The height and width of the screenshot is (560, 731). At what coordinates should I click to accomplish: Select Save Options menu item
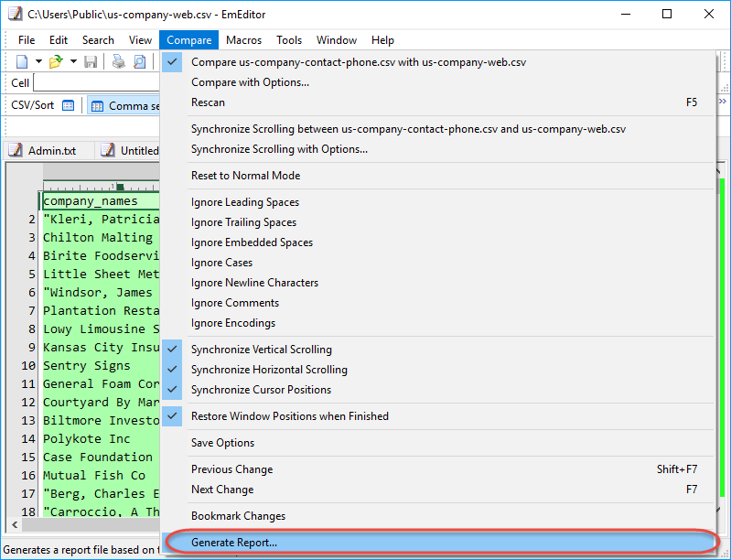click(x=437, y=443)
